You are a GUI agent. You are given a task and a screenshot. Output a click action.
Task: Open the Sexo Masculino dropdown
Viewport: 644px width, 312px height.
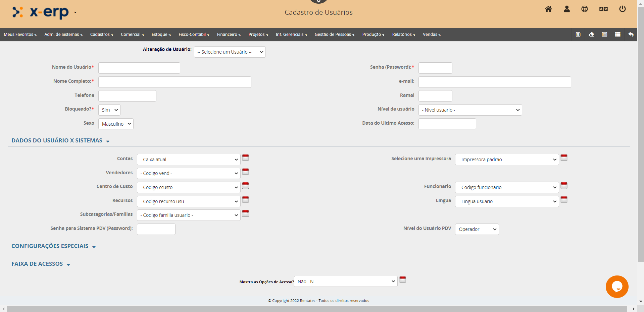pyautogui.click(x=116, y=124)
